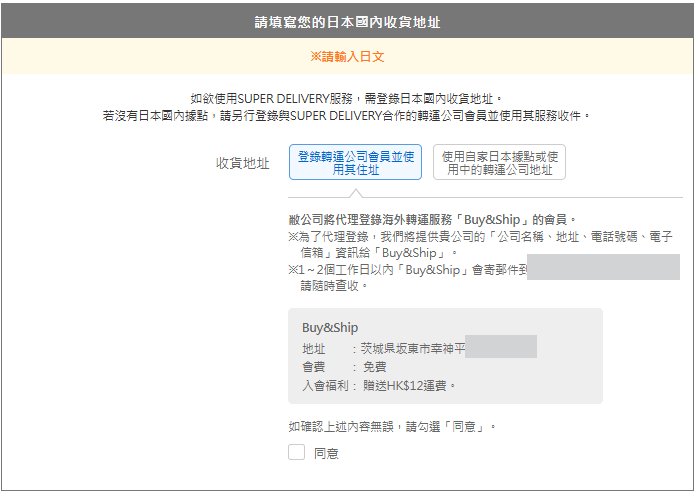Click the redacted email box after 會寄郵件到
Viewport: 696px width, 494px height.
[x=603, y=268]
